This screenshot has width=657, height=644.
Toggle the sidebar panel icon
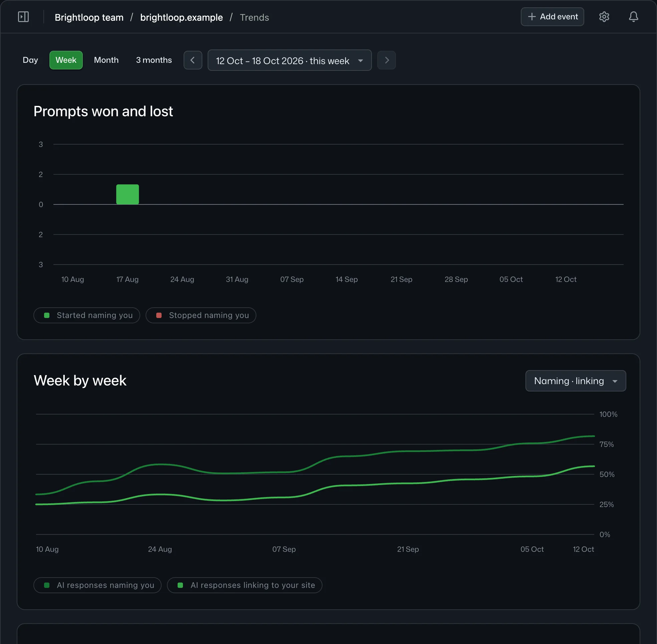tap(23, 17)
